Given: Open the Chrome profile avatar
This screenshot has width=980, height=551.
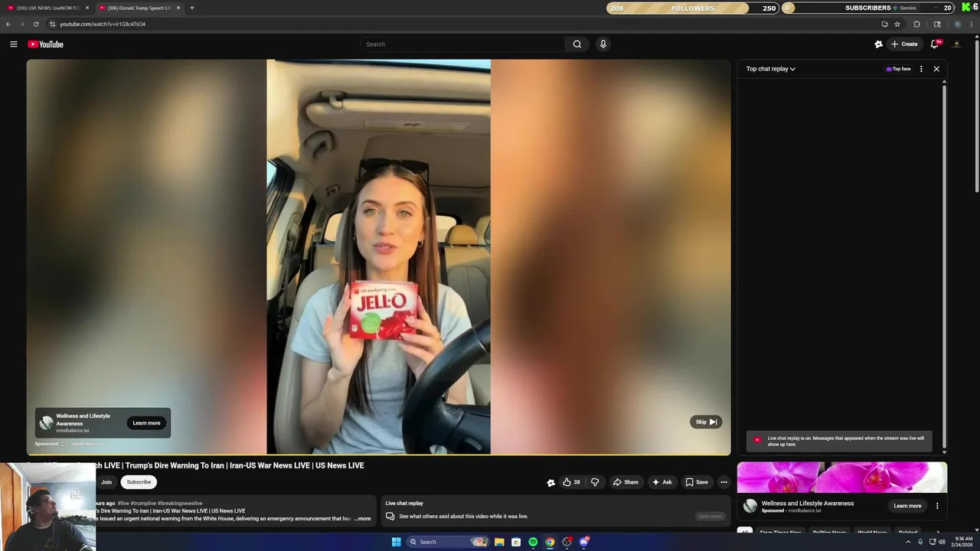Looking at the screenshot, I should click(x=958, y=24).
